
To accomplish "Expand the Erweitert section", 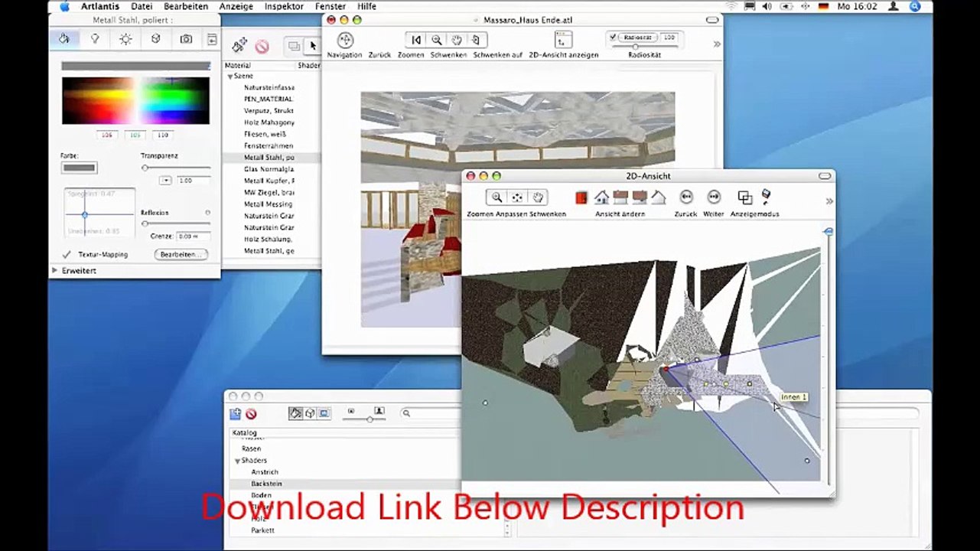I will coord(55,271).
